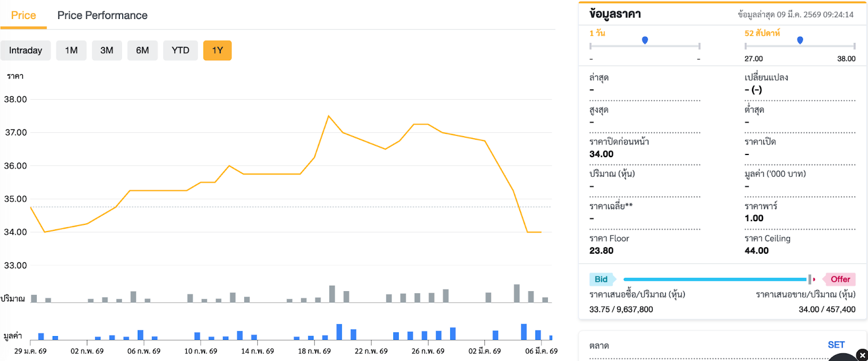Show year-to-date chart with YTD
Screen dimensions: 868x361
181,50
